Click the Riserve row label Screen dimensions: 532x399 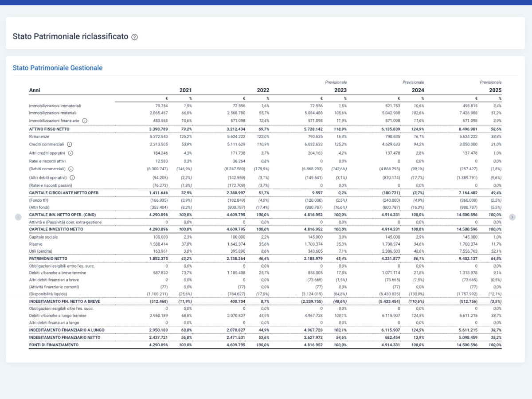(x=35, y=244)
